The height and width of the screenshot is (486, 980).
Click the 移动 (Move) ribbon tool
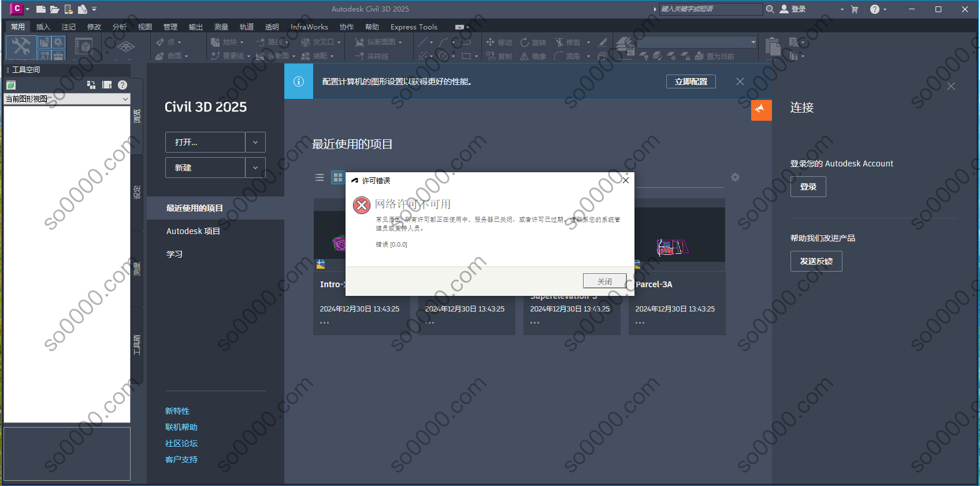click(x=499, y=42)
